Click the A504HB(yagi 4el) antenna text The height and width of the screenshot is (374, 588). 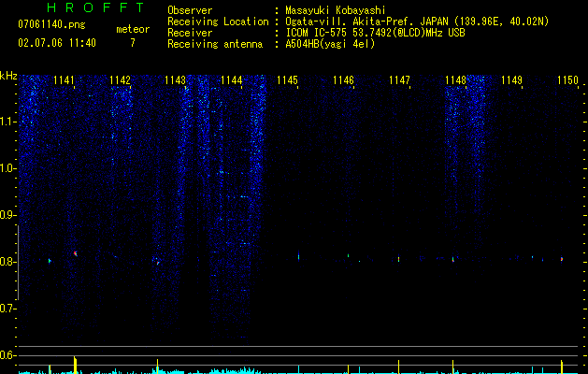[330, 44]
